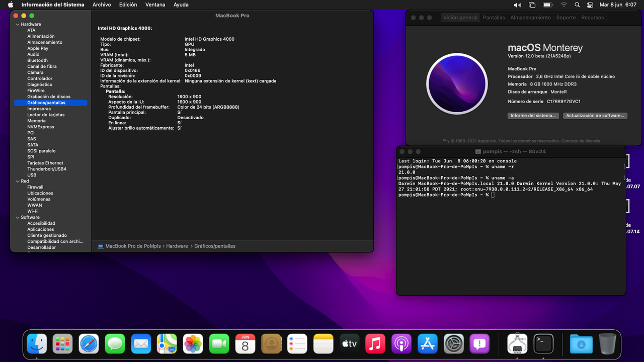Open Feedback Assistant in the dock

pos(479,344)
